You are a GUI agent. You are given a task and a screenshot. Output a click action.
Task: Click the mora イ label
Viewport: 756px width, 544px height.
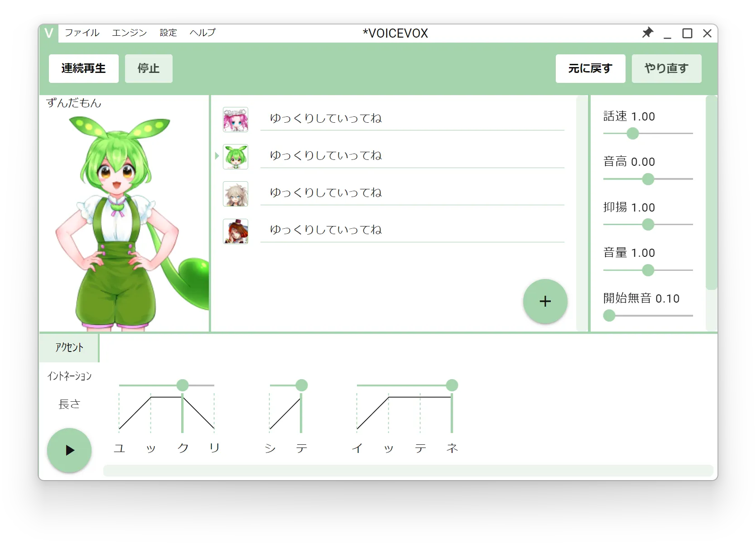357,448
